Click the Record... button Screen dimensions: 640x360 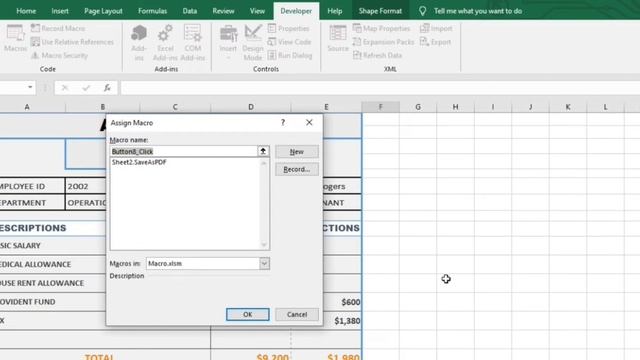297,169
